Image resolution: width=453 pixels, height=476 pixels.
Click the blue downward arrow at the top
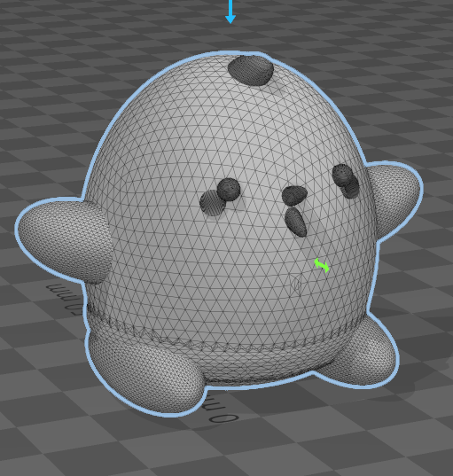(230, 12)
